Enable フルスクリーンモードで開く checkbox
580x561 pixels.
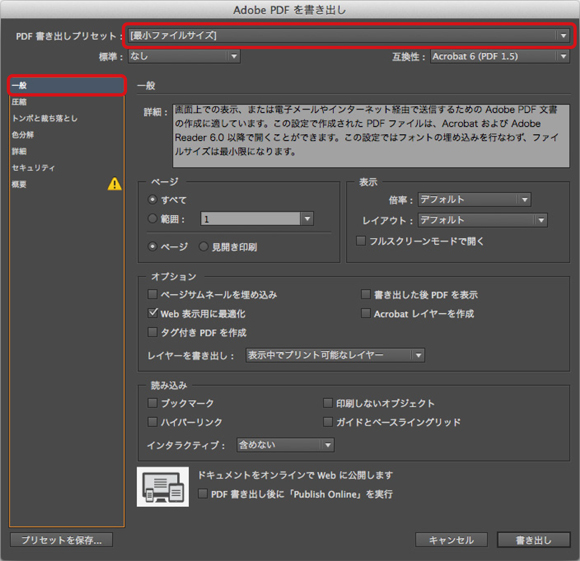tap(361, 241)
